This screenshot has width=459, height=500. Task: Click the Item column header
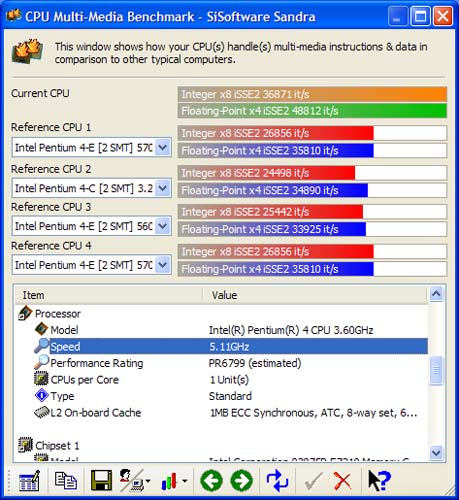[109, 295]
